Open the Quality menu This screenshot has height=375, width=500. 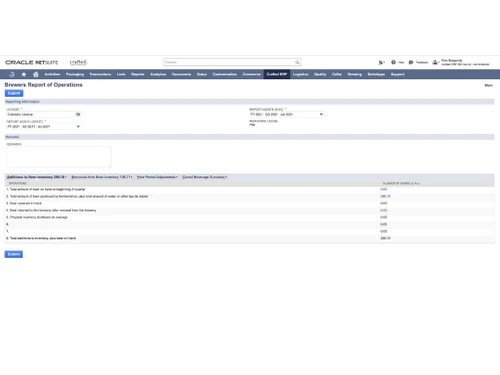click(x=320, y=74)
